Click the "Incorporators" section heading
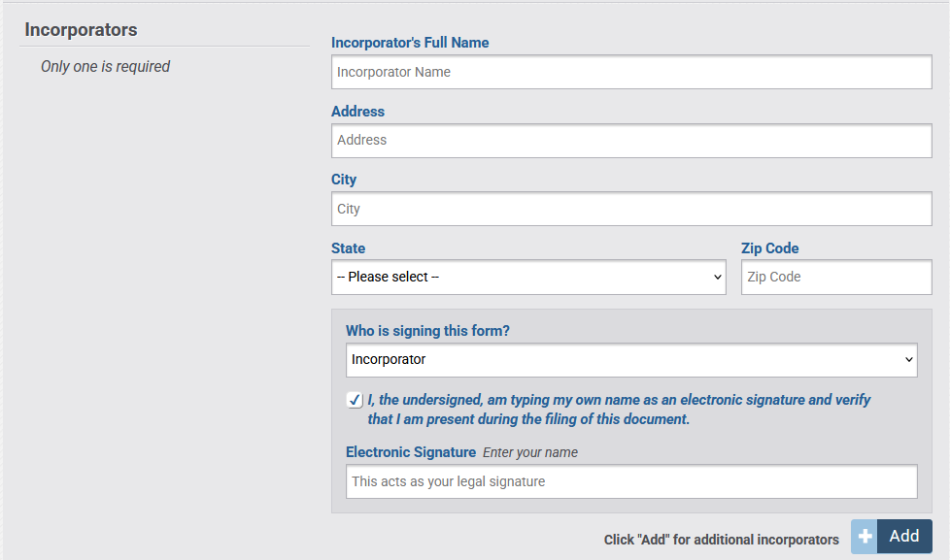 point(81,30)
